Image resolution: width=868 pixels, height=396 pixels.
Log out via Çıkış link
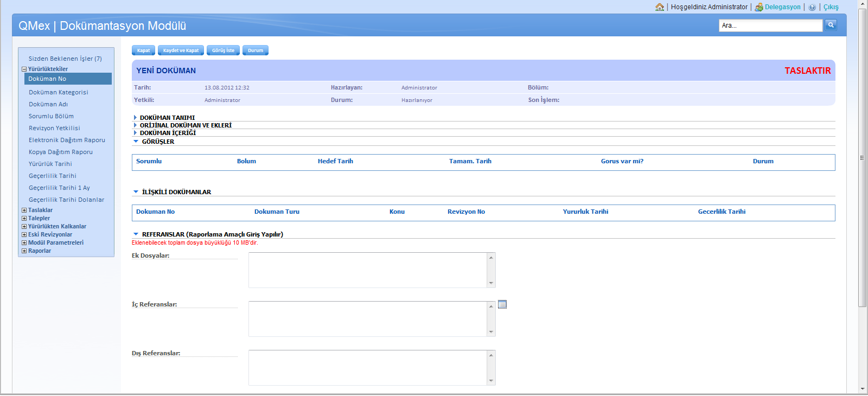click(831, 7)
